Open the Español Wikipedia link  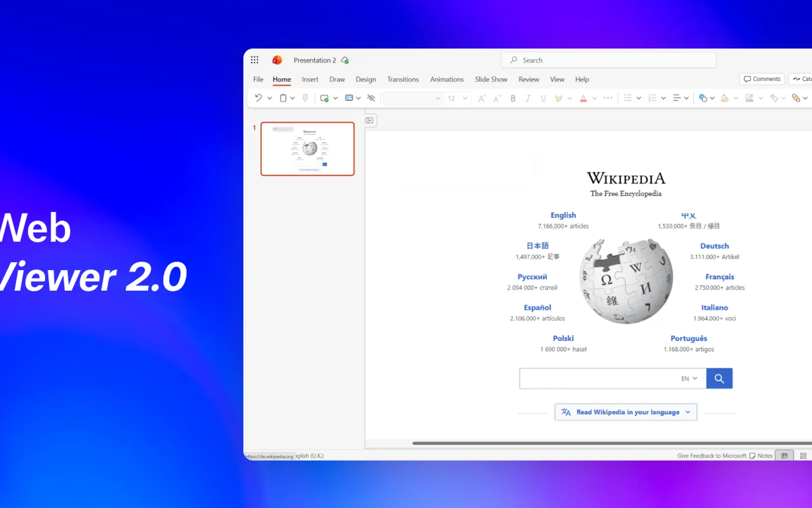click(537, 307)
